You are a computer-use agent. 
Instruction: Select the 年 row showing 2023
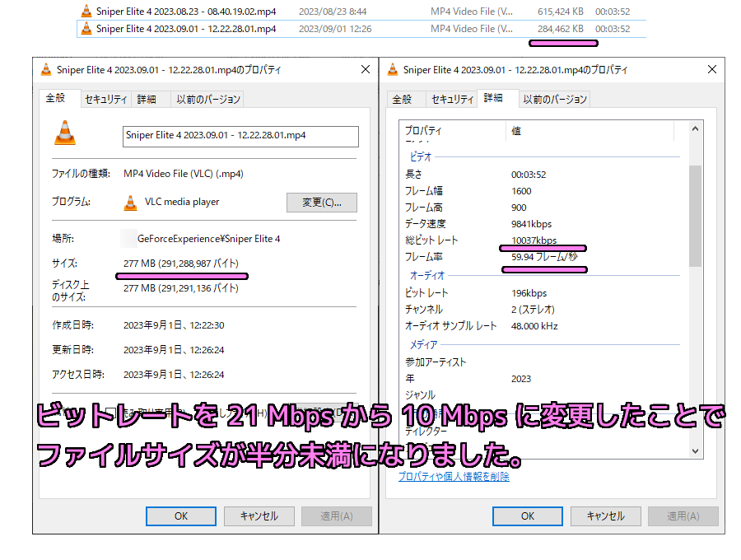coord(542,379)
